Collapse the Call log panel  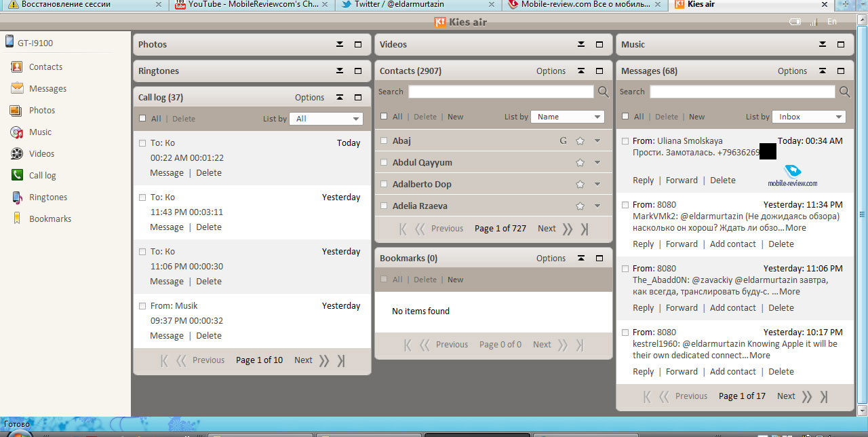340,97
